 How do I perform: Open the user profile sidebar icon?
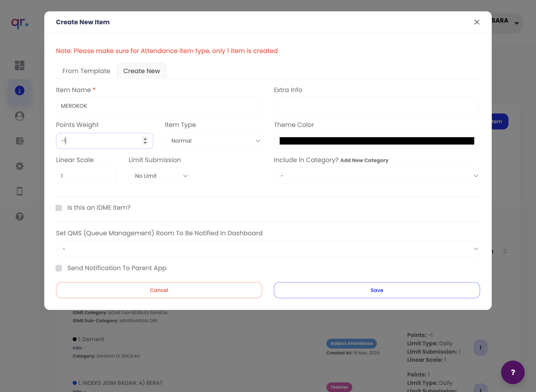tap(20, 116)
